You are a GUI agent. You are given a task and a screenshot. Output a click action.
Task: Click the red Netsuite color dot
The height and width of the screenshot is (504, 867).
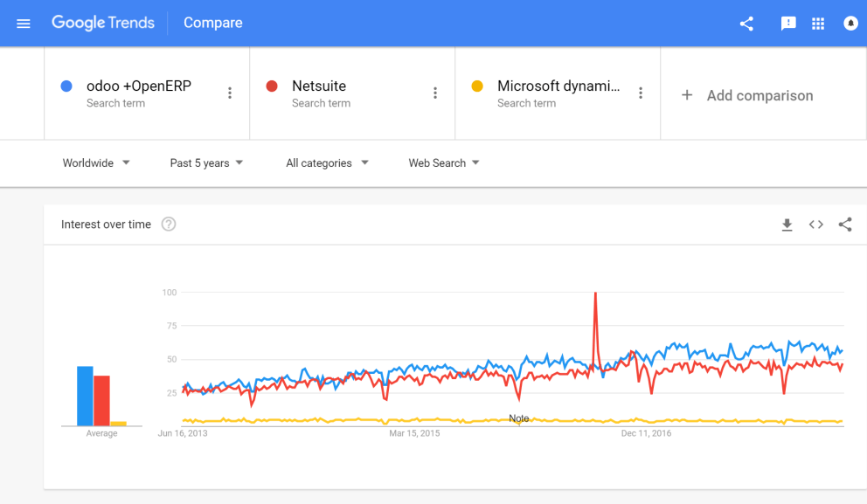pos(272,86)
